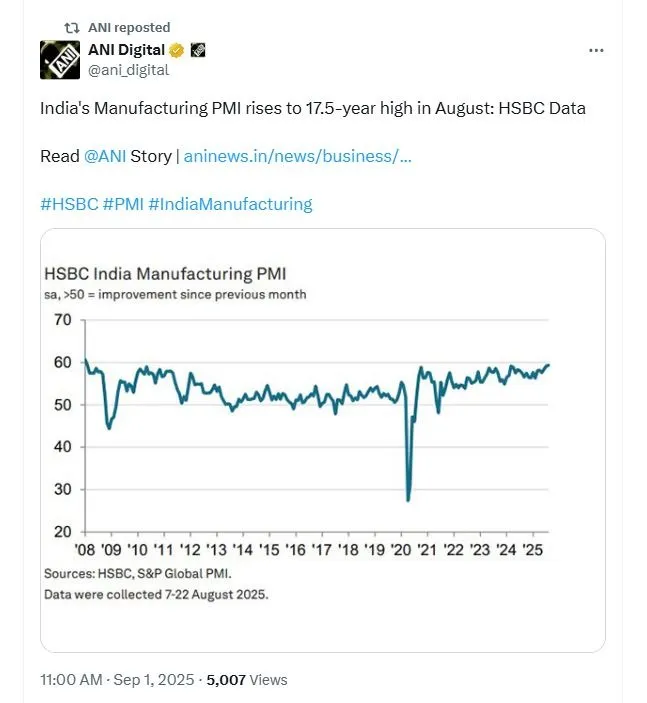Open the #HSBC hashtag
The height and width of the screenshot is (703, 647).
click(x=69, y=204)
